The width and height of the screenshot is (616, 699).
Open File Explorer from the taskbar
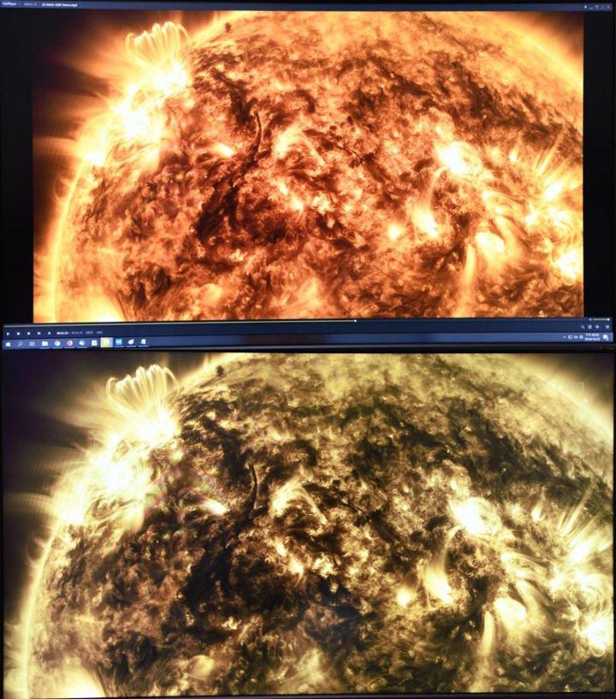coord(44,343)
